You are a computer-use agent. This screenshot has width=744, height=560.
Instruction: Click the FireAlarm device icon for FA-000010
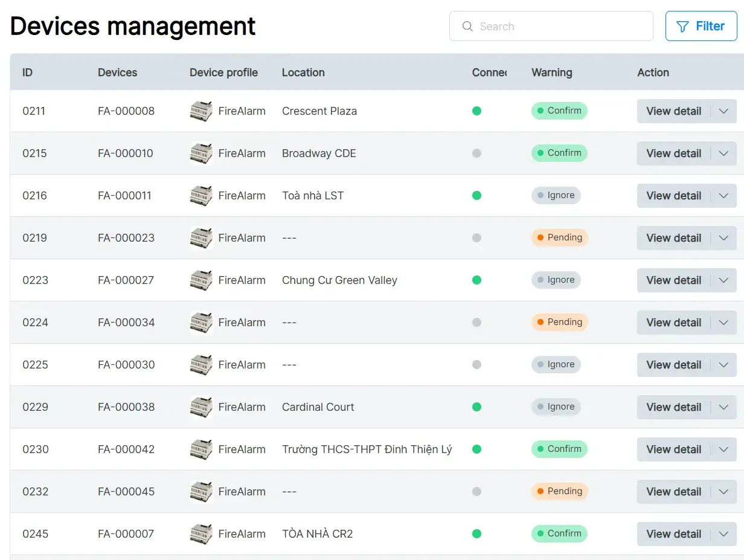pos(201,153)
